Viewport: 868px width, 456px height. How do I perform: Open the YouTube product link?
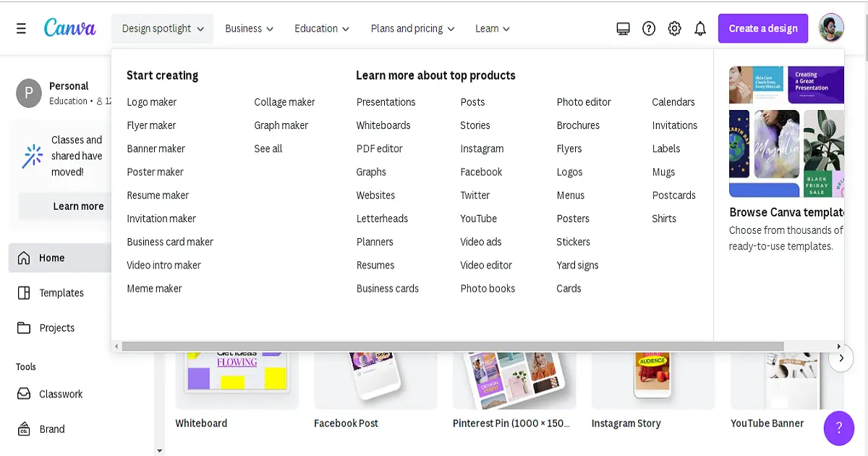click(479, 219)
